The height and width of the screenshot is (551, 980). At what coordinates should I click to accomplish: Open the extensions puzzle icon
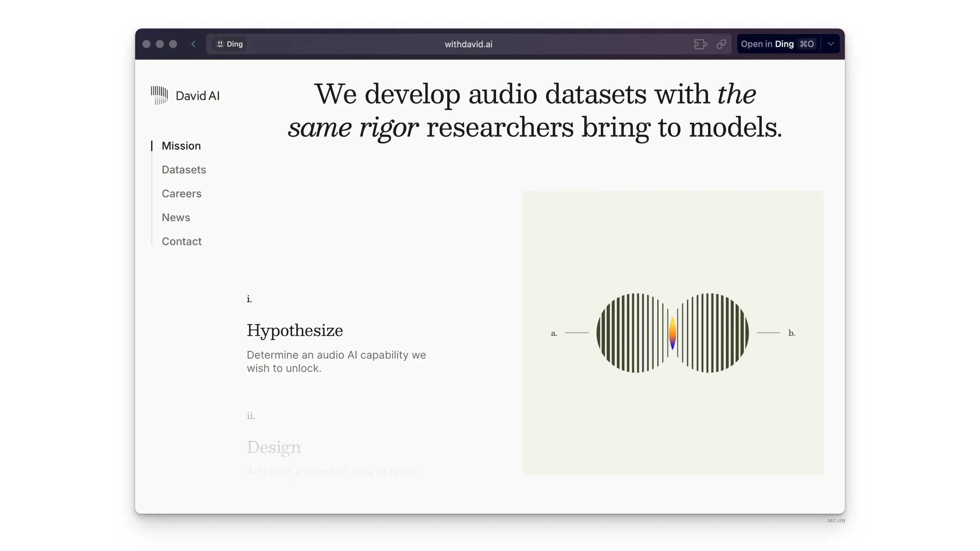click(x=700, y=44)
